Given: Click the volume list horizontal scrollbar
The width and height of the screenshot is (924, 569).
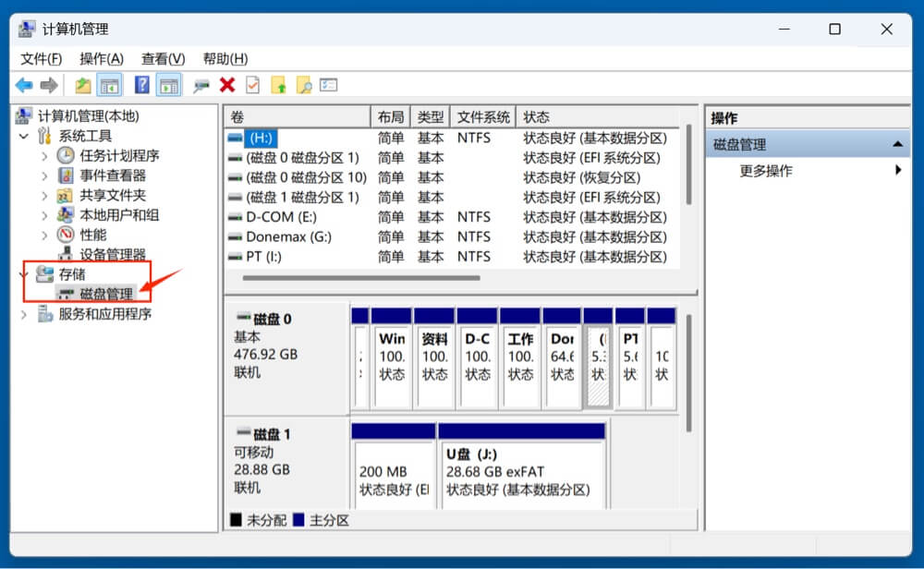Looking at the screenshot, I should pos(360,277).
